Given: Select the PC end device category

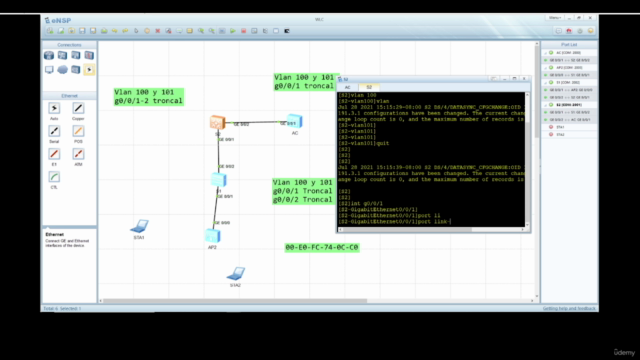Looking at the screenshot, I should click(49, 70).
